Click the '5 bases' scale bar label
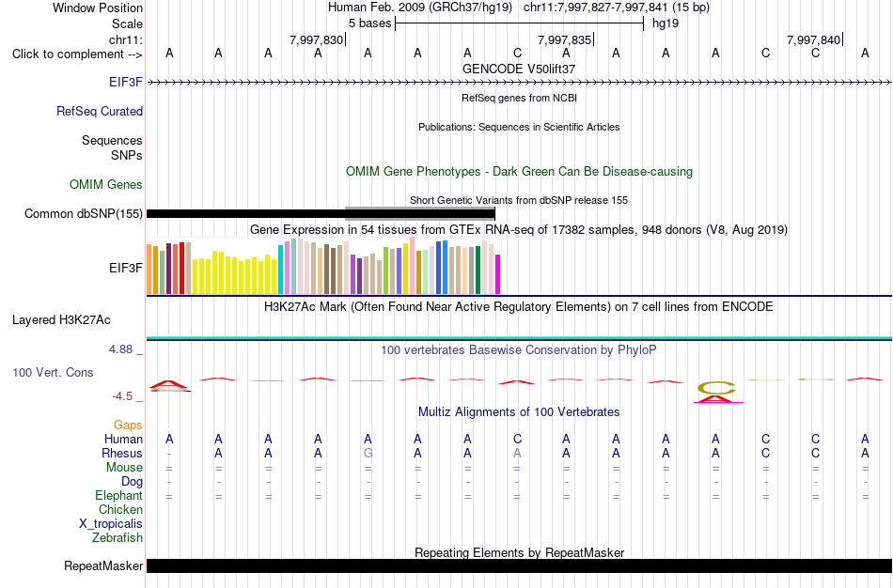The image size is (893, 588). point(370,23)
